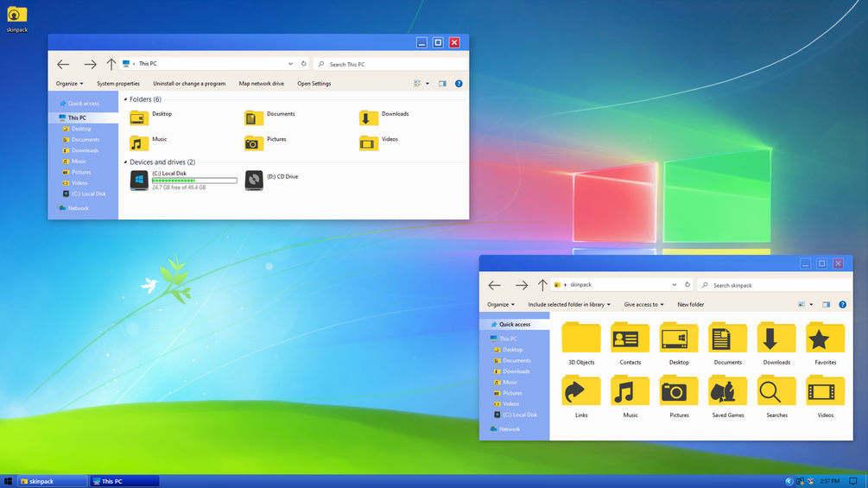Select Network in This PC window sidebar
868x488 pixels.
point(78,208)
